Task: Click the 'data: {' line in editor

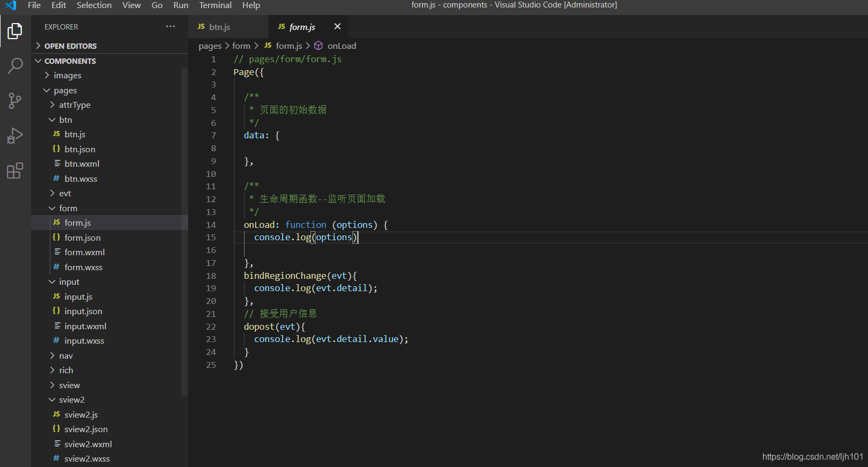Action: click(262, 136)
